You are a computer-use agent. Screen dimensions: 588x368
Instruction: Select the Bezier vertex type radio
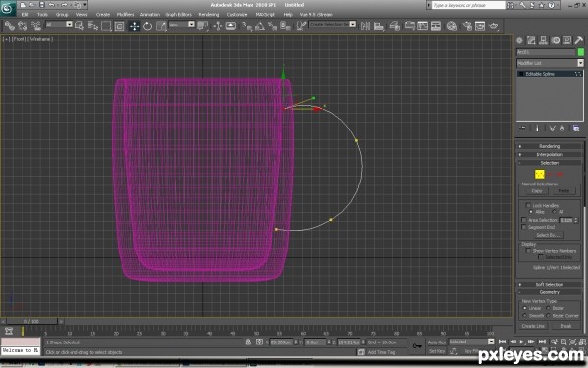548,308
